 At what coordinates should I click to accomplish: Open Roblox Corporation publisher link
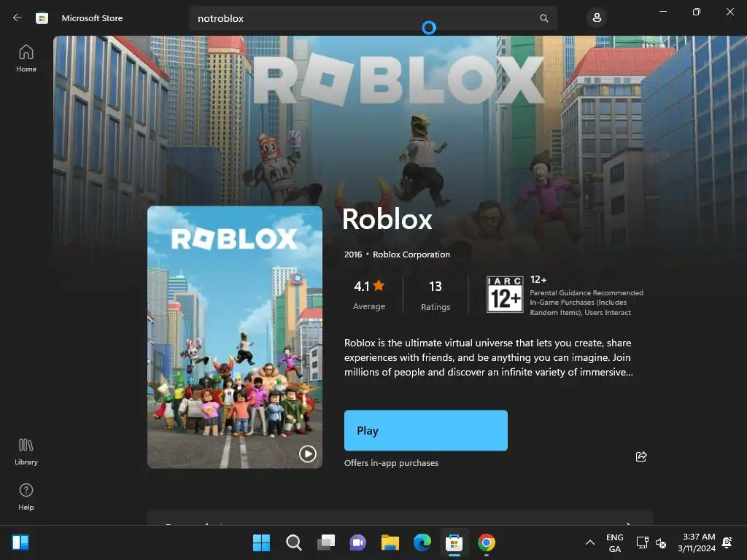click(x=411, y=254)
